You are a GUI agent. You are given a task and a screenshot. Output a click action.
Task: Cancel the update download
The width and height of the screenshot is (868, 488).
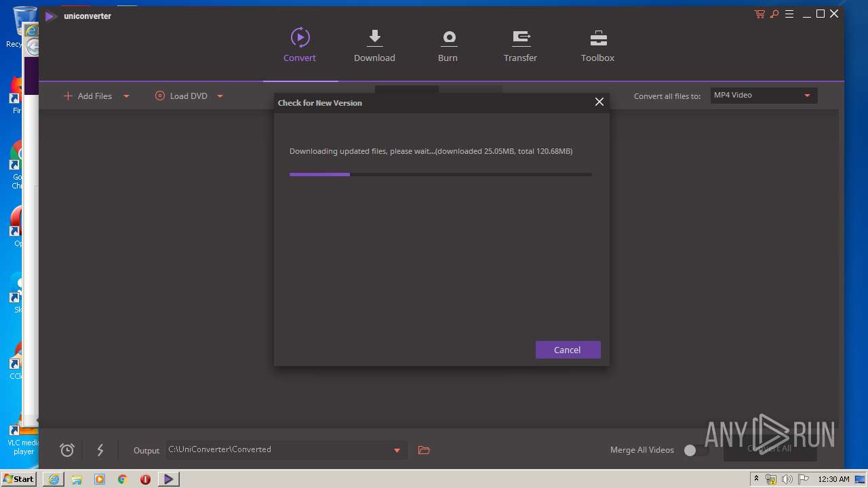(x=568, y=350)
